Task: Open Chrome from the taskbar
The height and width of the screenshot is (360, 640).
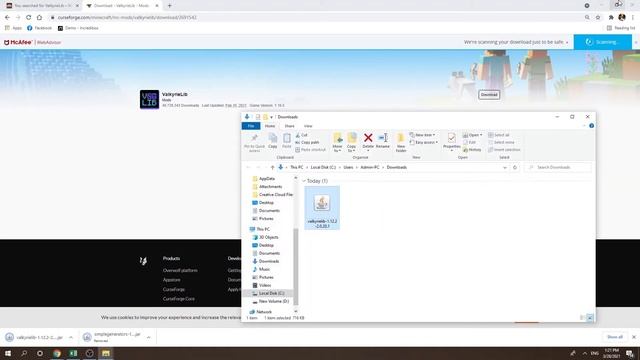Action: tap(57, 353)
